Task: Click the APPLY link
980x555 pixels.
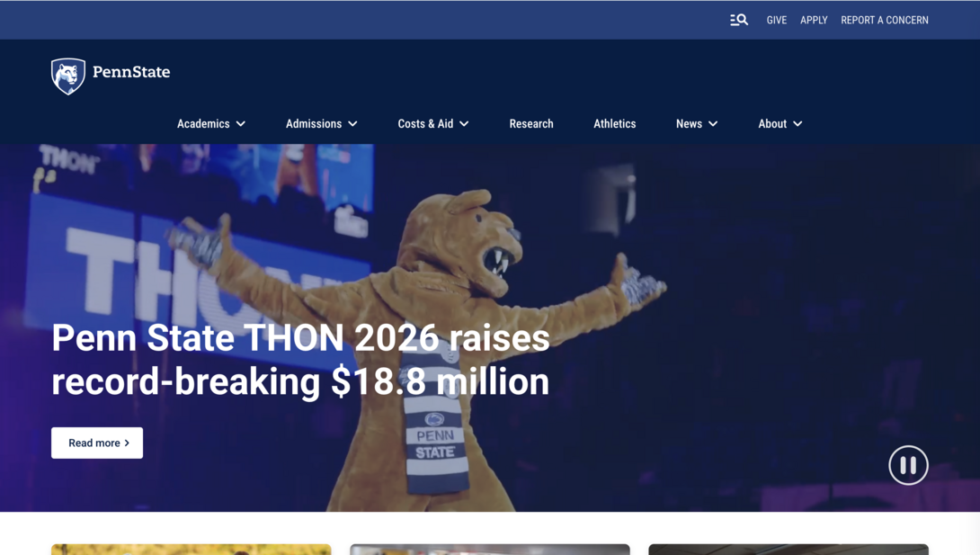Action: (814, 19)
